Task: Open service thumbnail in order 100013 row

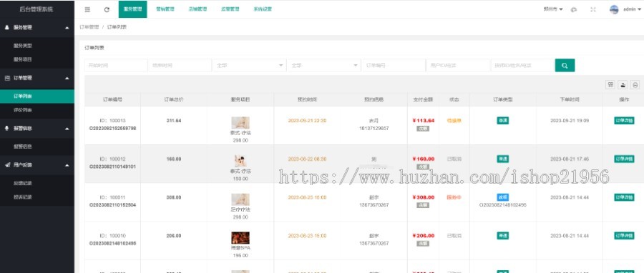Action: (240, 123)
